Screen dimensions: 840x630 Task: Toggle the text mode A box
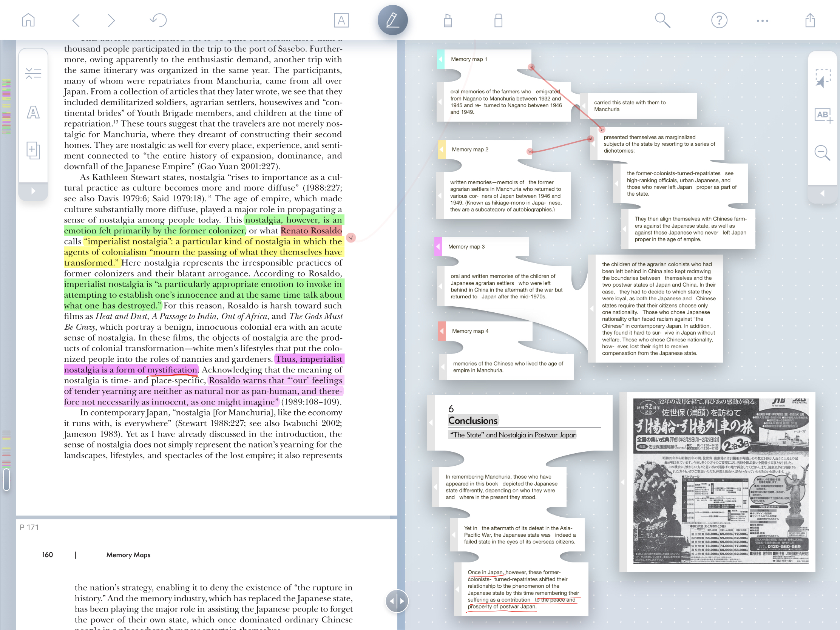[341, 20]
